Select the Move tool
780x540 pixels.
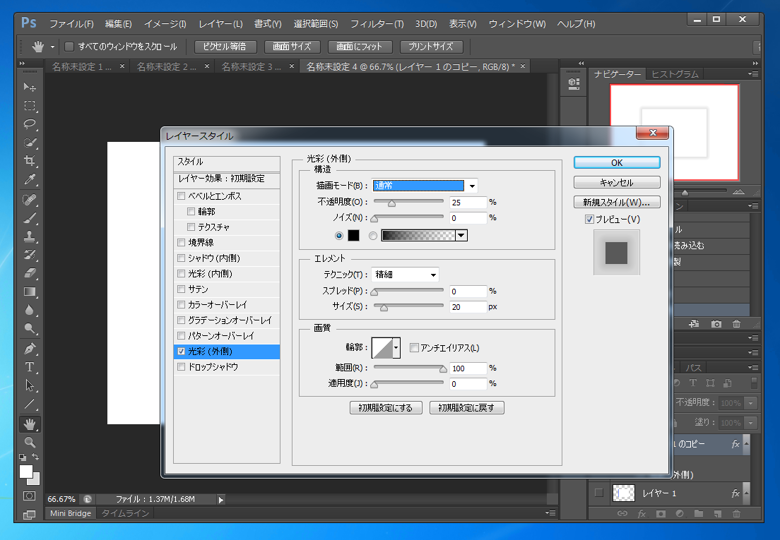click(x=30, y=87)
